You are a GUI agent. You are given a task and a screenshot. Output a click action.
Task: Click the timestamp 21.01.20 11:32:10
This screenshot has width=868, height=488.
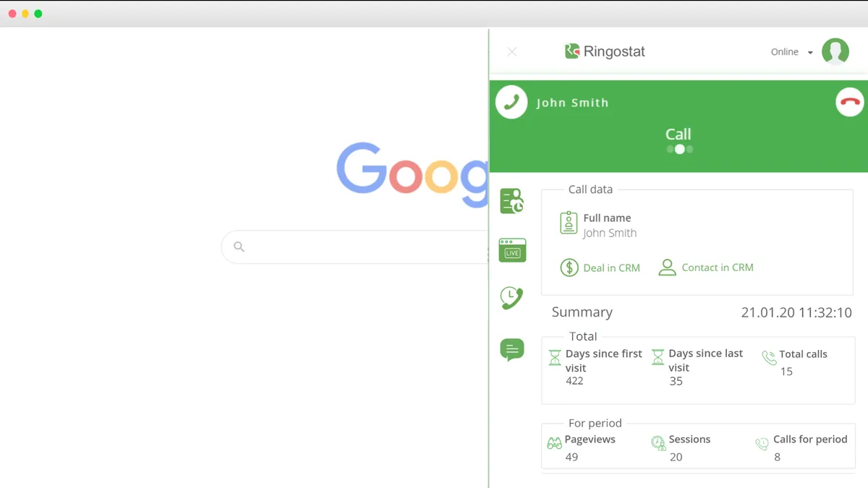(796, 313)
